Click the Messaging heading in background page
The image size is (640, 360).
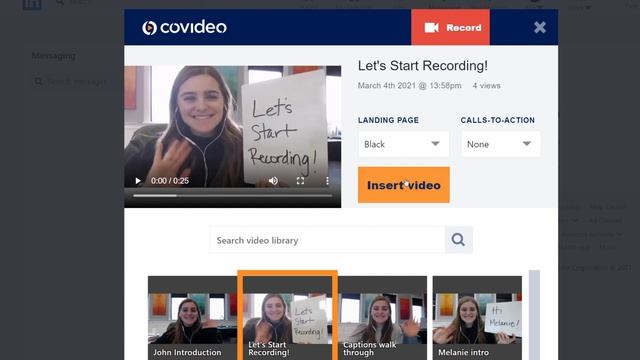click(53, 56)
